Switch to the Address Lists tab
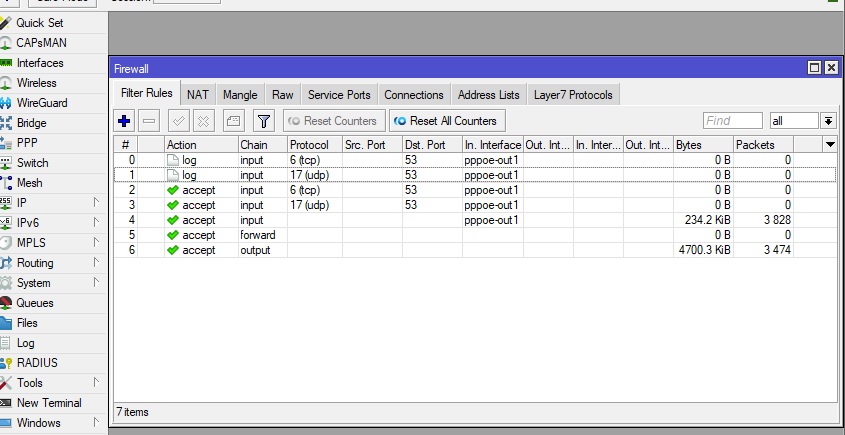Screen dimensions: 845x435 coord(489,95)
